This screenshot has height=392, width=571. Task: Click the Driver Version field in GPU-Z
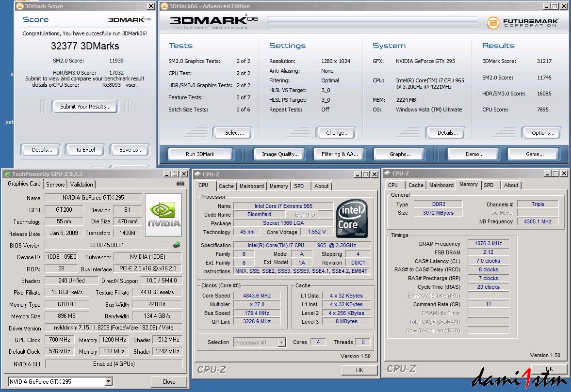(x=114, y=328)
